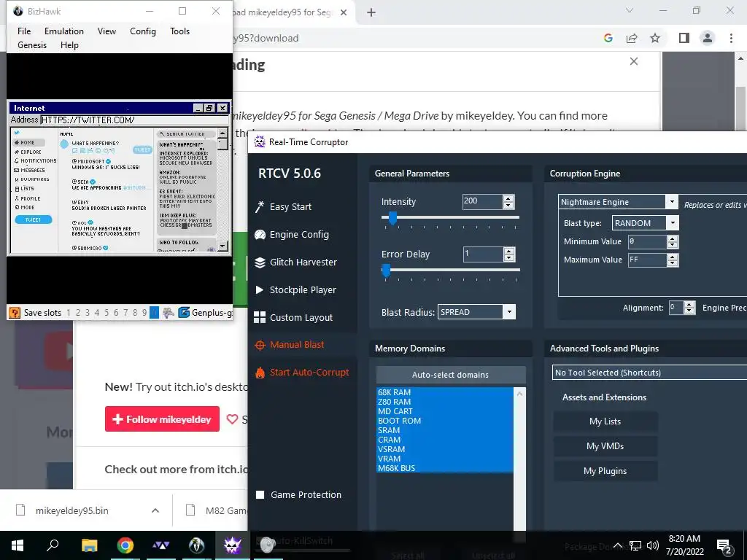Click Chrome's Google search icon in address bar
Viewport: 747px width, 560px height.
(x=608, y=38)
